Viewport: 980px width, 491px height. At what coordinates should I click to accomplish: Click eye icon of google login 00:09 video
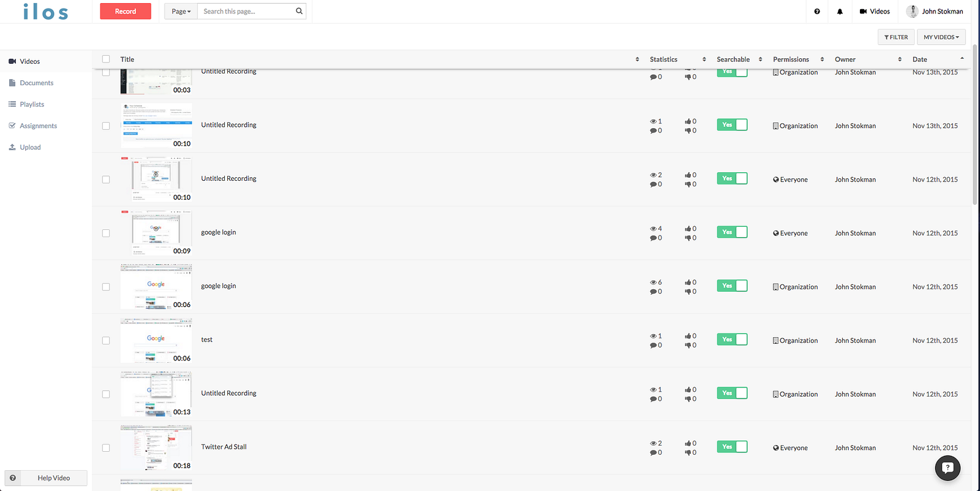click(x=653, y=229)
